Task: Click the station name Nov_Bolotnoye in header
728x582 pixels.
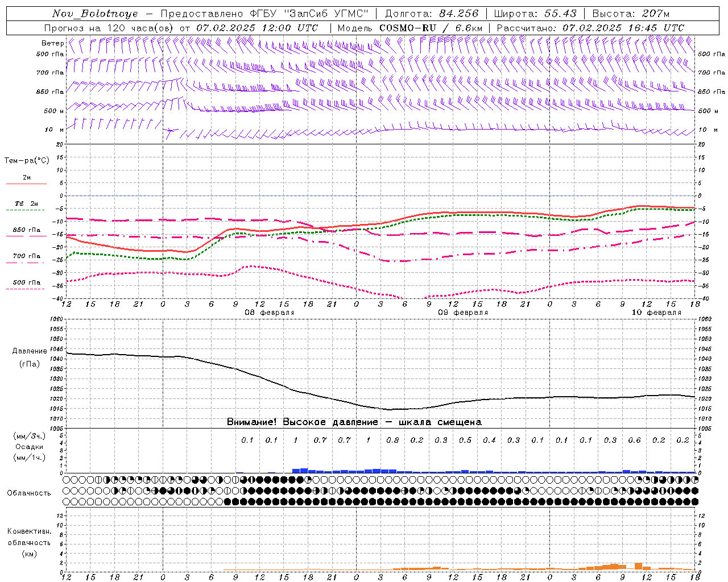Action: [96, 14]
